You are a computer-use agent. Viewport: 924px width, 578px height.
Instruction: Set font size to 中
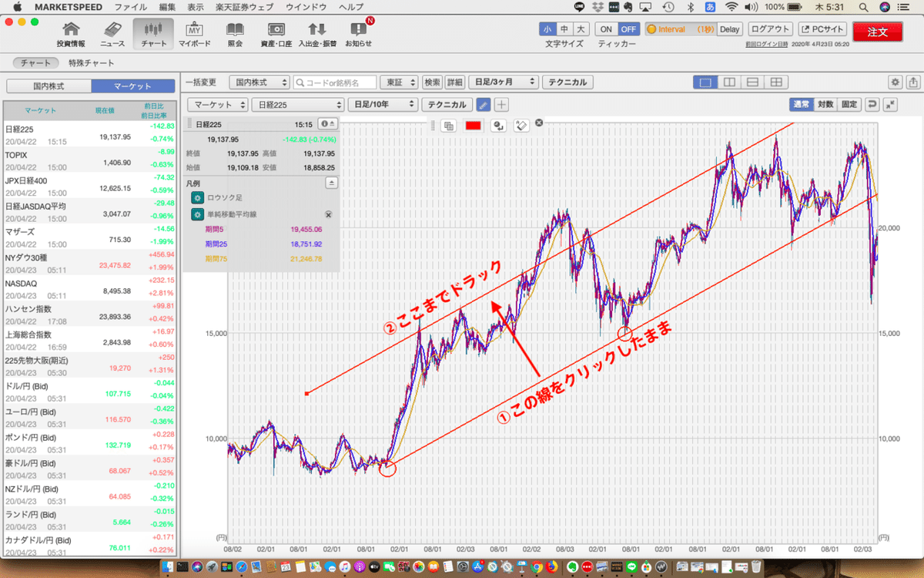coord(564,29)
